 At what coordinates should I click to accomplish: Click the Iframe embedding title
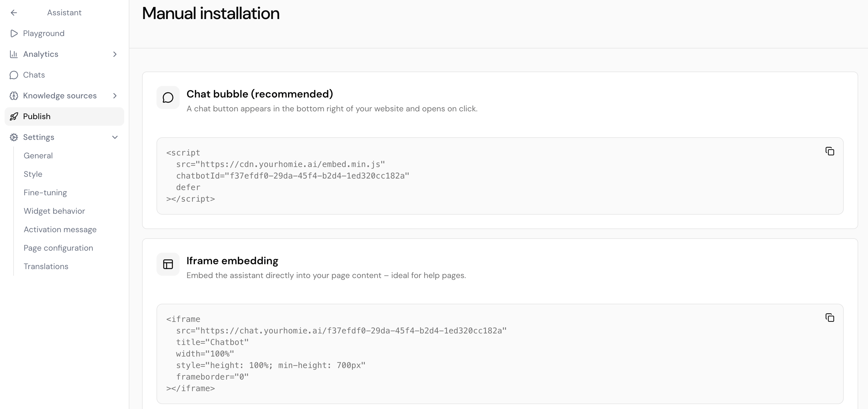[x=232, y=261]
